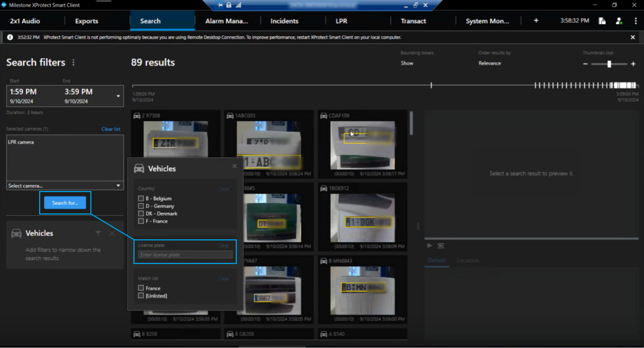Click the Enter license plate field
The height and width of the screenshot is (348, 644).
point(185,255)
